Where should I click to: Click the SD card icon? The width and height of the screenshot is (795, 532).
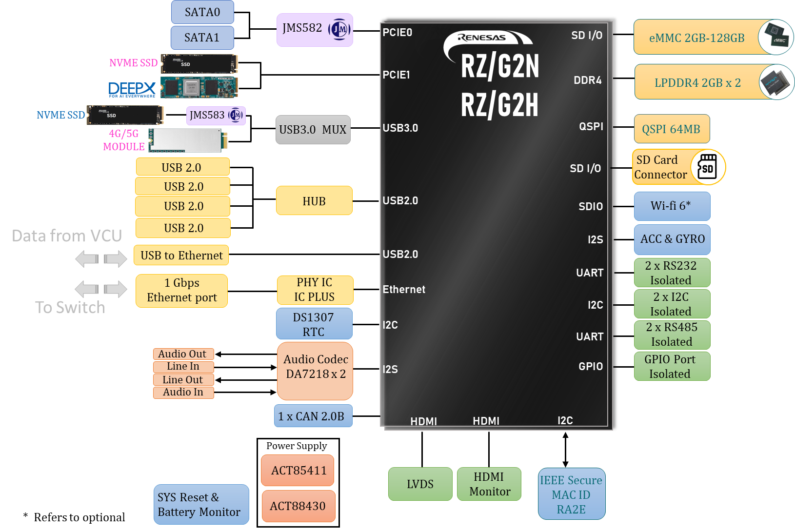707,167
